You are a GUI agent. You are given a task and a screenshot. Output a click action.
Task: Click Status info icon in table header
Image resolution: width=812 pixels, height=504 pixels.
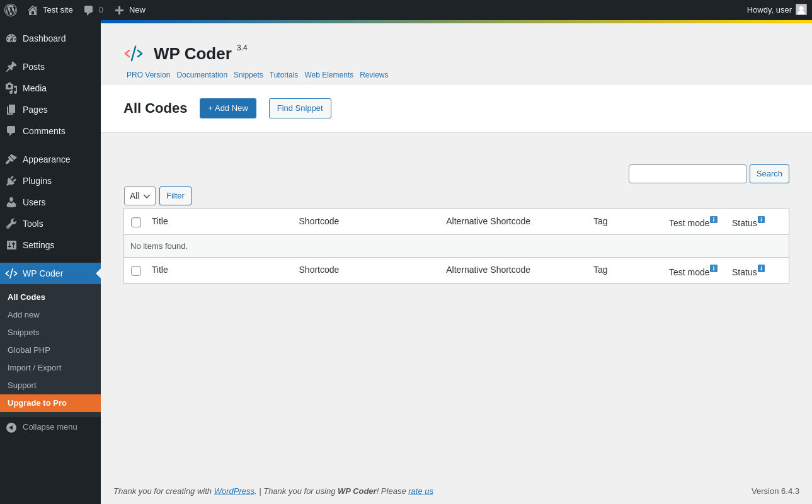761,220
